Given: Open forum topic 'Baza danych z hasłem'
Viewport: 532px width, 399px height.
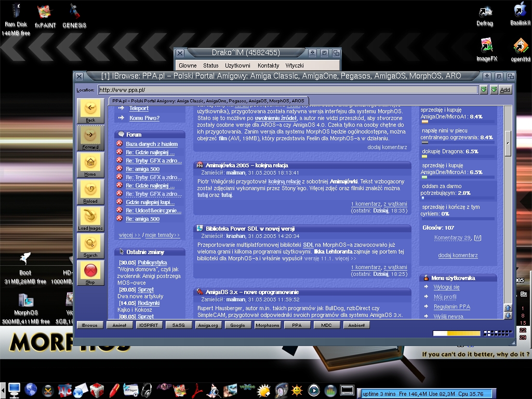Looking at the screenshot, I should click(x=152, y=144).
